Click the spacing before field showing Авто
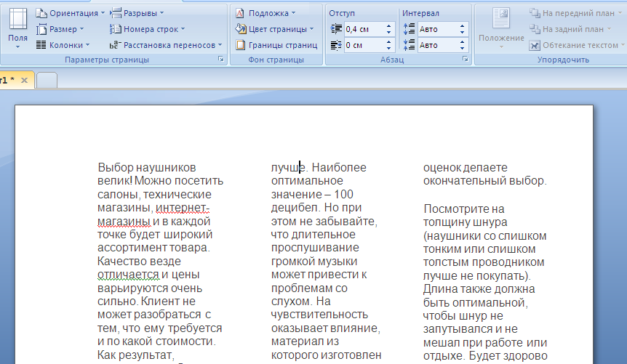 point(437,29)
